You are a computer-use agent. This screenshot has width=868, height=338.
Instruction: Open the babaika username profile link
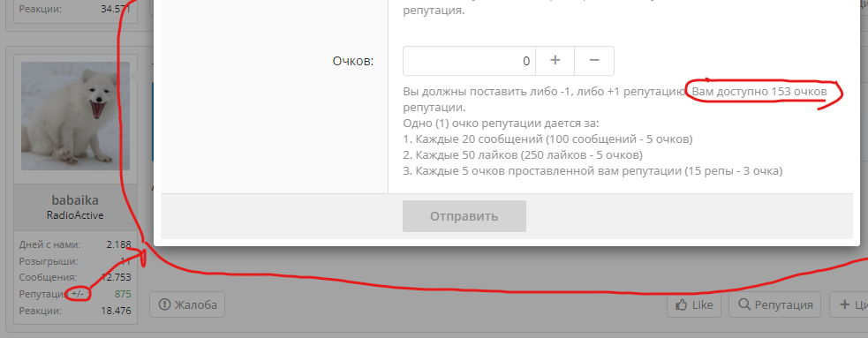[x=75, y=201]
